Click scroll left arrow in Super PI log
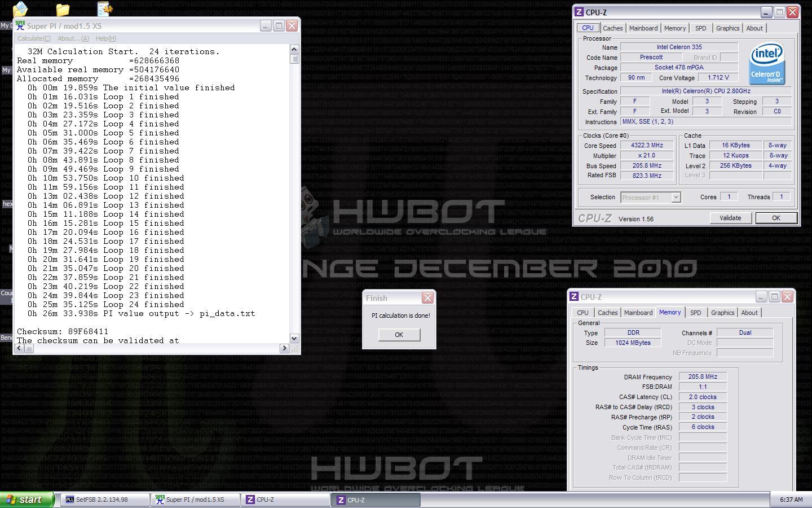This screenshot has height=508, width=812. pyautogui.click(x=19, y=348)
